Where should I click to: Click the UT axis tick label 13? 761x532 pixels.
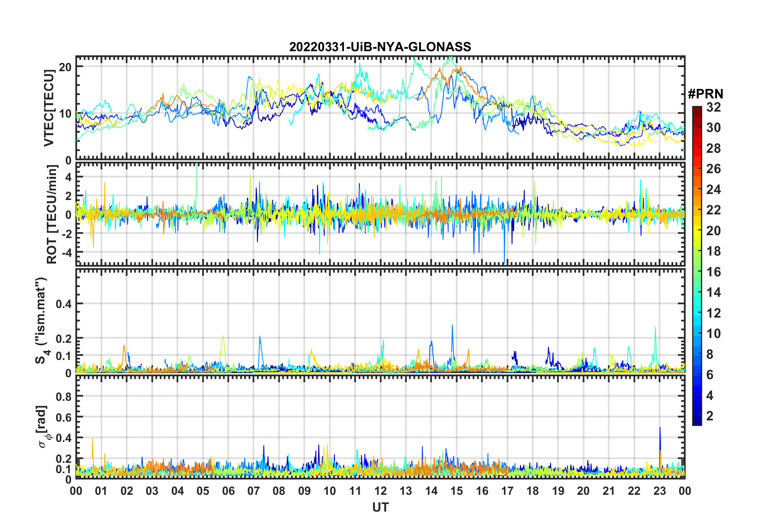pos(406,491)
